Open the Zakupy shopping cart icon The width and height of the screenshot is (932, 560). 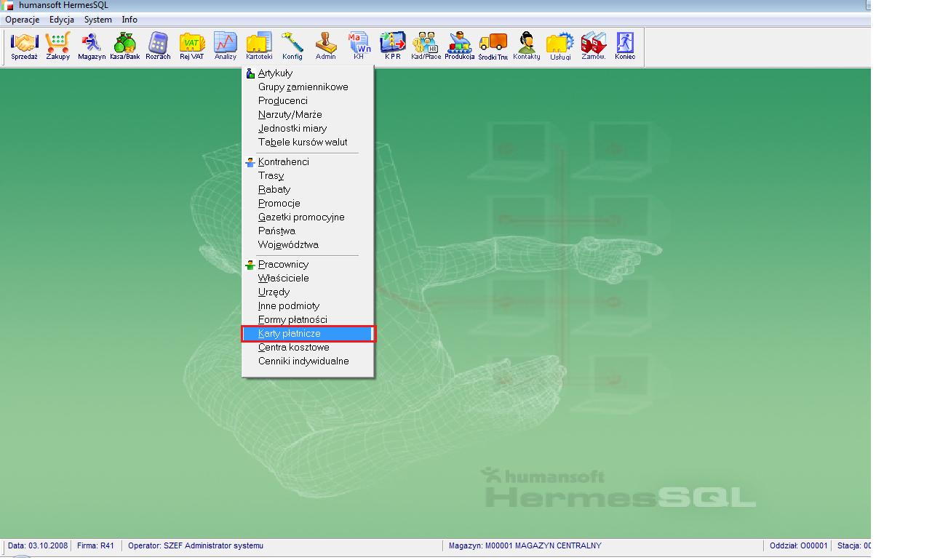coord(58,46)
